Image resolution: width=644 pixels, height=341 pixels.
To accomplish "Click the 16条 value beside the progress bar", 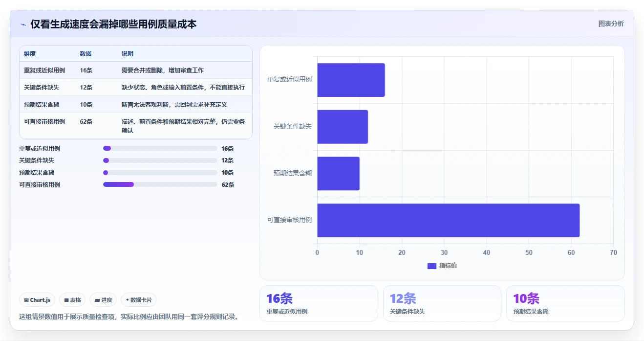I will click(228, 149).
